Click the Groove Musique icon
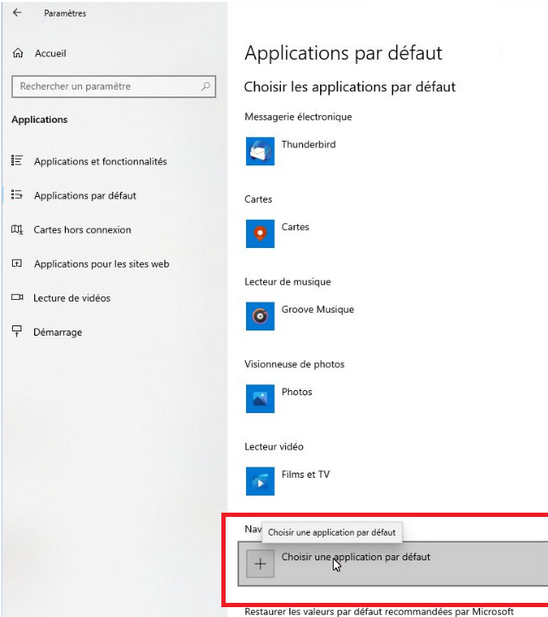 click(260, 316)
